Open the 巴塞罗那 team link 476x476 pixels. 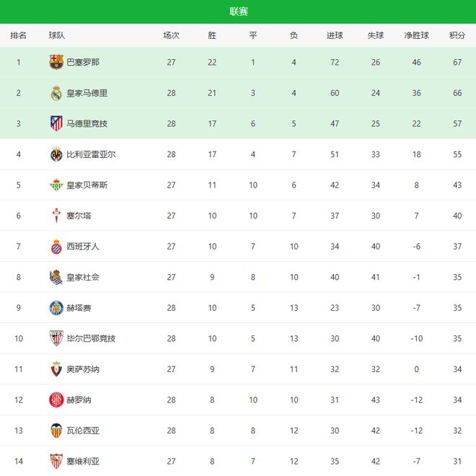83,62
